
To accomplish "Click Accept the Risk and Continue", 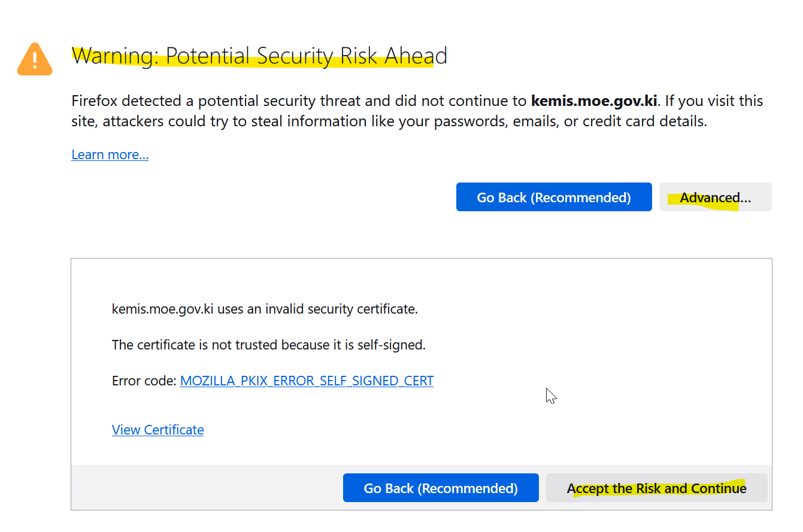I will click(656, 488).
